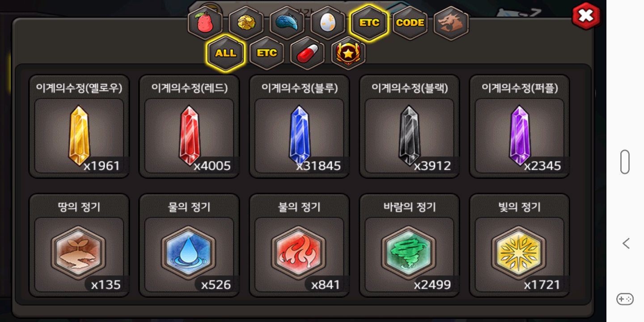Open the brown dragon head category

point(451,22)
